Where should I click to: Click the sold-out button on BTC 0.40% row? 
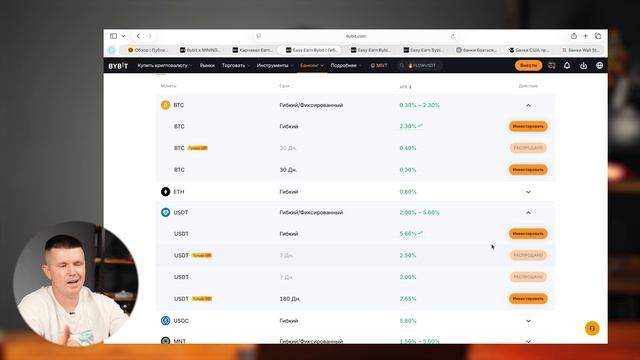(x=528, y=148)
